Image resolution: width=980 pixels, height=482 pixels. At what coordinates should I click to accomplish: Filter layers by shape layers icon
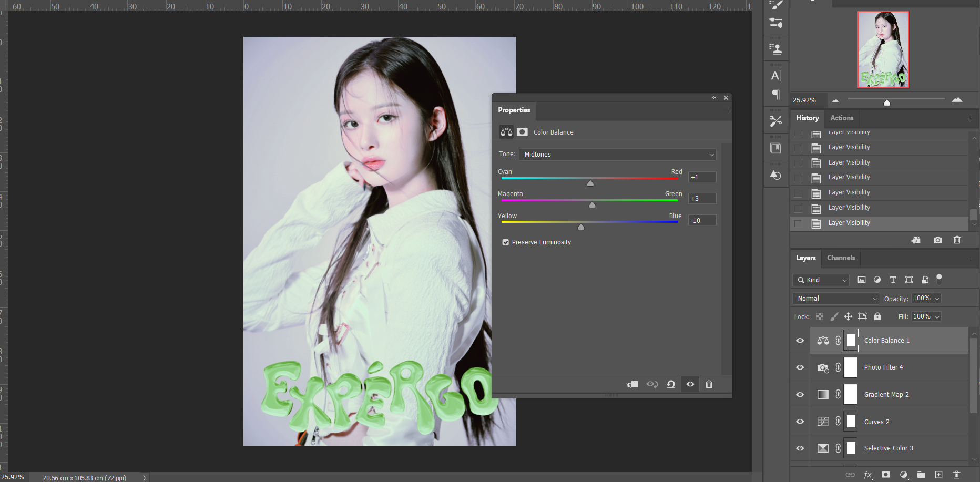909,280
